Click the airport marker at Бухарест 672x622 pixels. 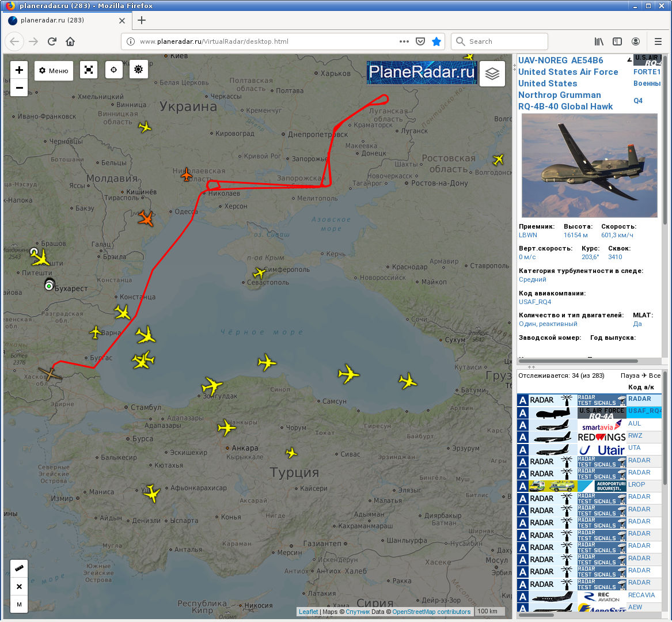coord(50,285)
